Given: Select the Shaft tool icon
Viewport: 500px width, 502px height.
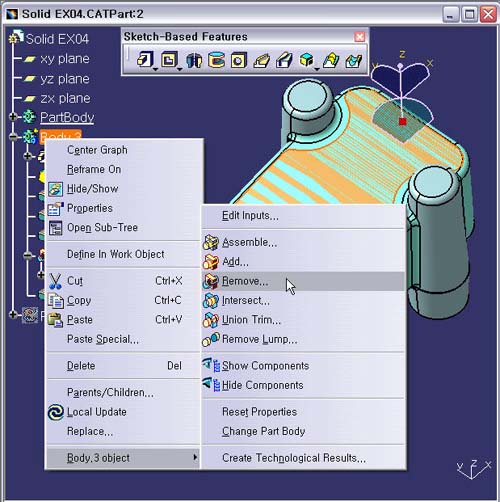Looking at the screenshot, I should pos(194,60).
